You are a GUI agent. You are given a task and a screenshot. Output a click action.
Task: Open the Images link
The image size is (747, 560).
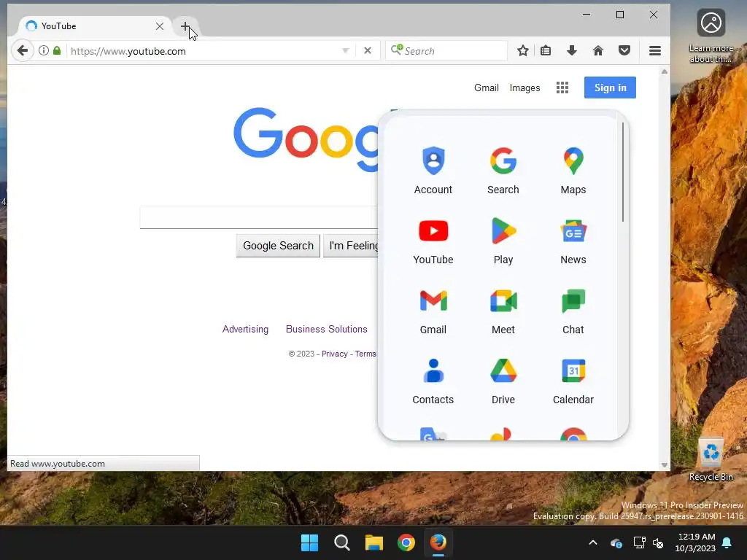click(x=525, y=87)
